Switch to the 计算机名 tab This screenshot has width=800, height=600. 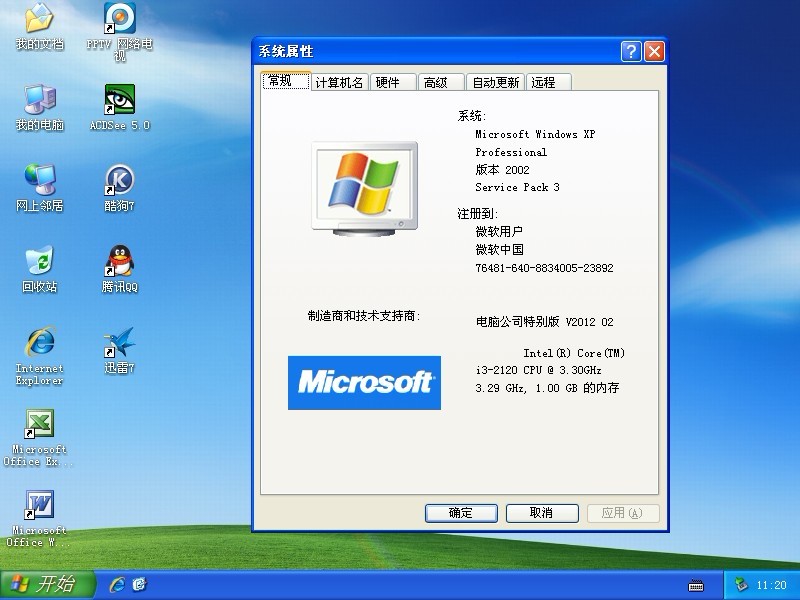[x=339, y=82]
